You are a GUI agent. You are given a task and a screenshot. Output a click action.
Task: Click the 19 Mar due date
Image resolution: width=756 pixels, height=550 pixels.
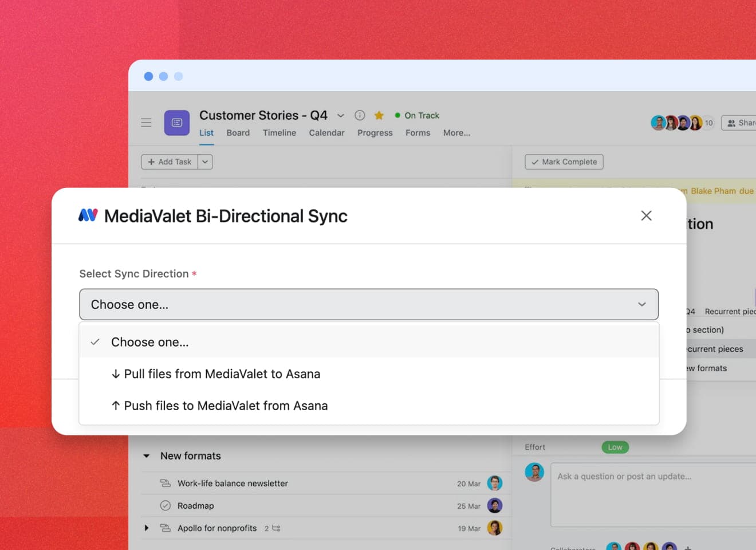click(469, 529)
